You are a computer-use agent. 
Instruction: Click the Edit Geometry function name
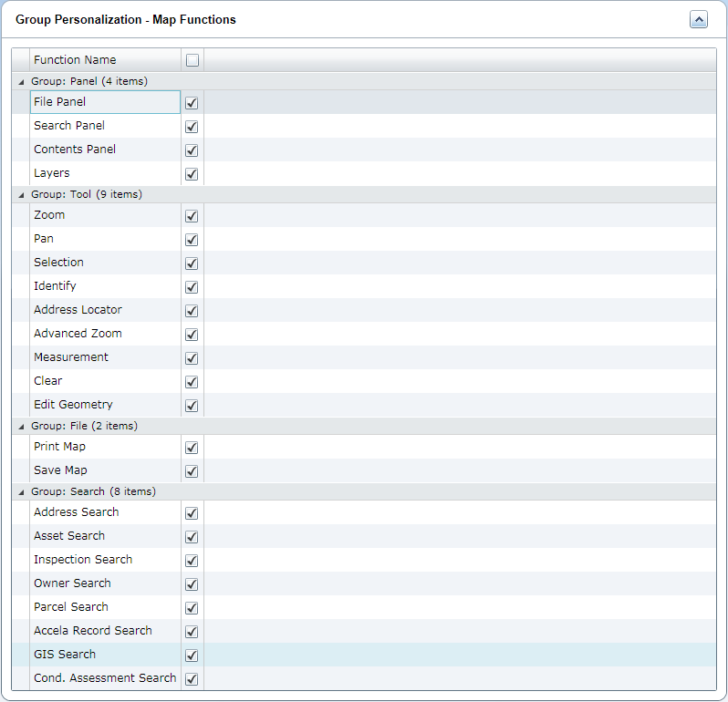[x=73, y=405]
